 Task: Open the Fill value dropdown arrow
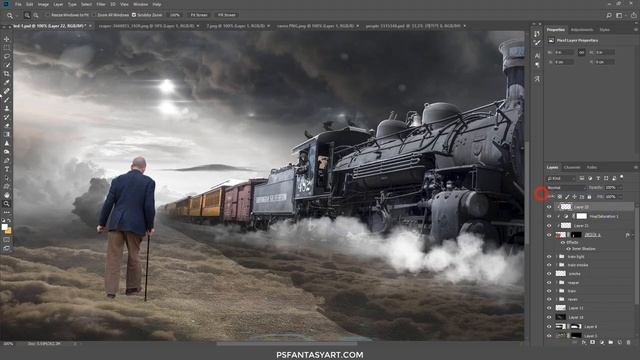coord(620,197)
